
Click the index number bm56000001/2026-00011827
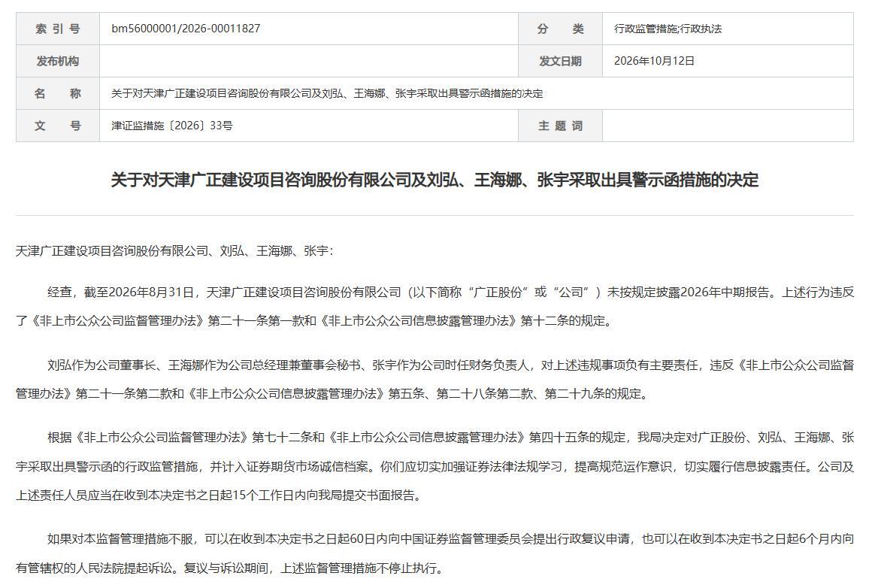(186, 29)
